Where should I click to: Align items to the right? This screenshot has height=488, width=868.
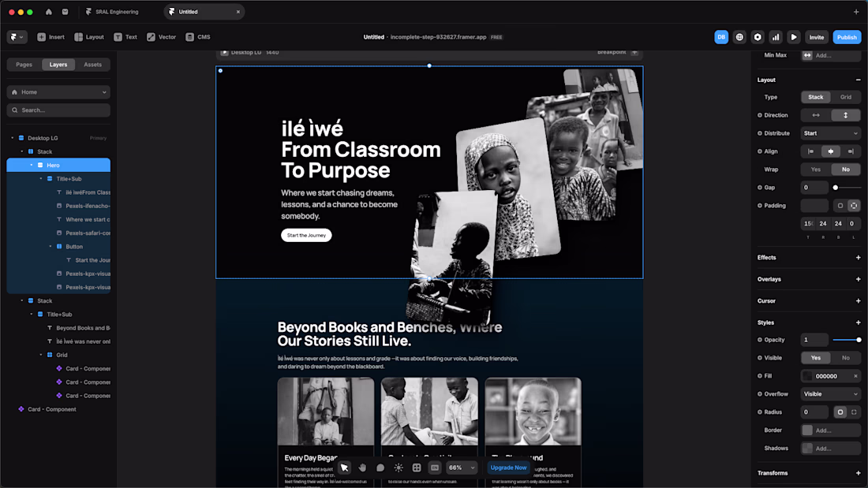tap(851, 151)
